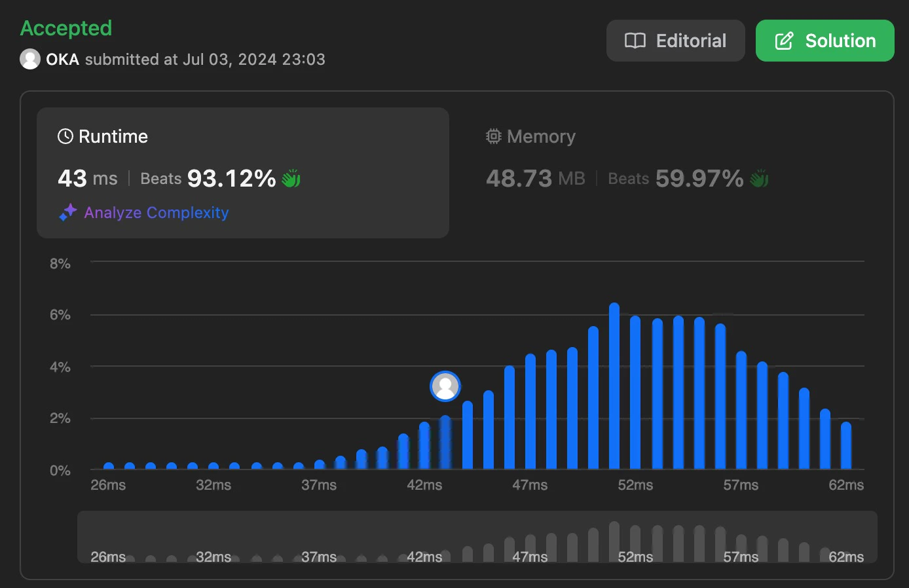Screen dimensions: 909x588
Task: Click the clock icon next to Runtime
Action: [65, 136]
